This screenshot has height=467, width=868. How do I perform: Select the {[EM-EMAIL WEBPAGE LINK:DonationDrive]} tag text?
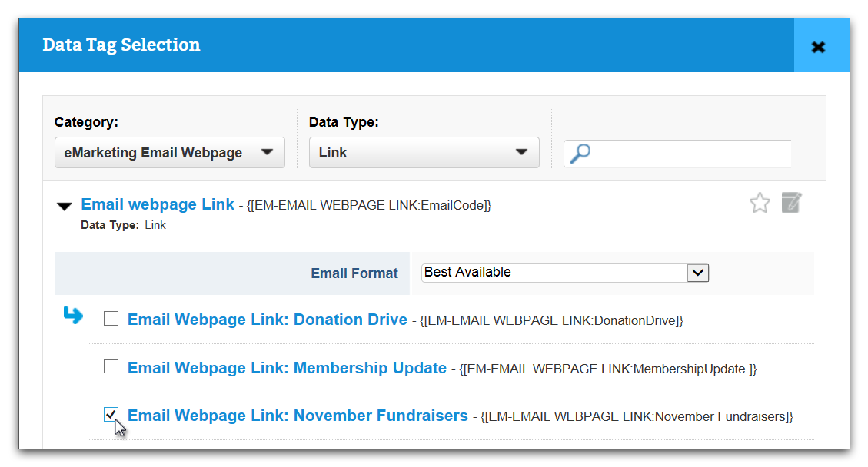(x=551, y=321)
